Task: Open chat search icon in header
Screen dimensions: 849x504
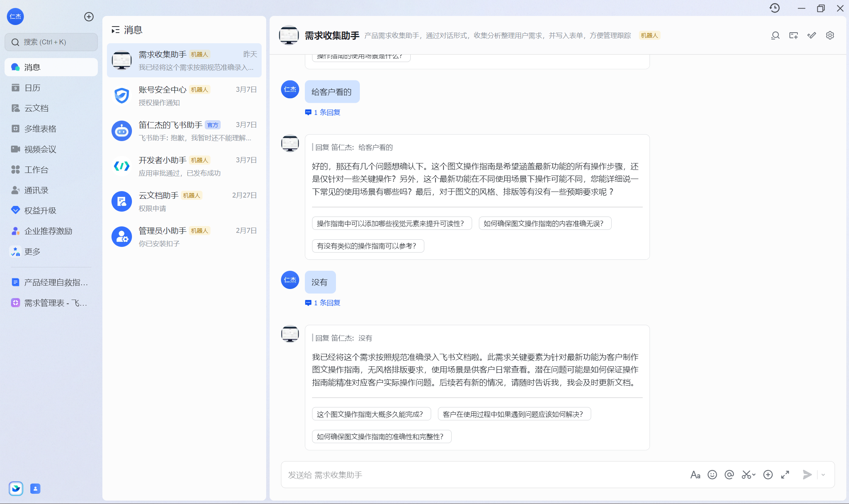Action: [775, 35]
